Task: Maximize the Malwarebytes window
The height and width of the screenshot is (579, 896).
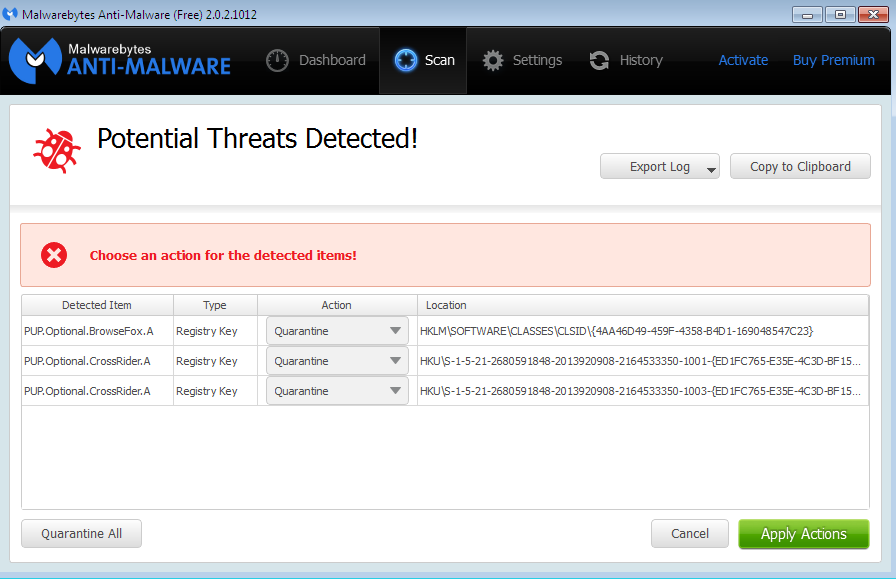Action: click(840, 14)
